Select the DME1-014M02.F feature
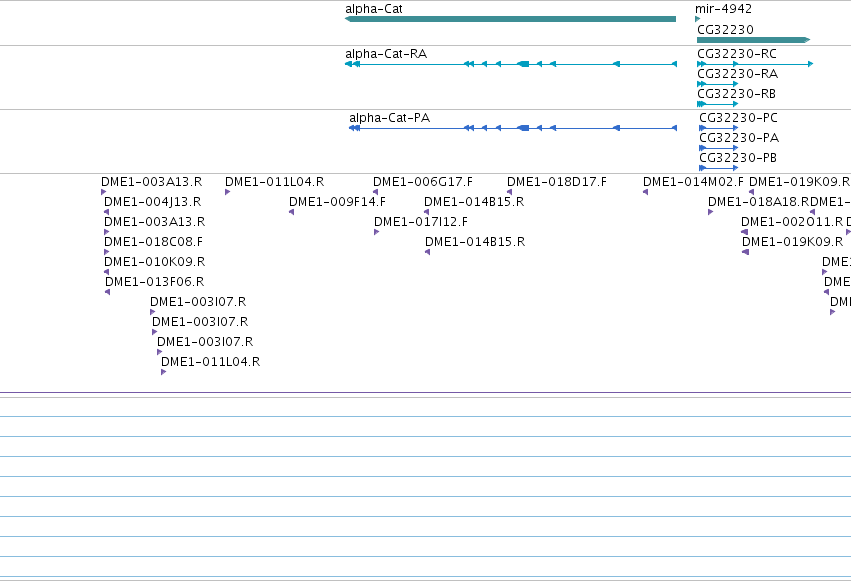This screenshot has height=581, width=851. coord(645,192)
